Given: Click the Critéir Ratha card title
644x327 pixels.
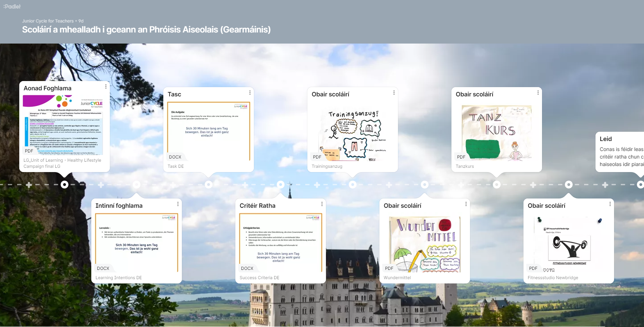Looking at the screenshot, I should coord(257,206).
